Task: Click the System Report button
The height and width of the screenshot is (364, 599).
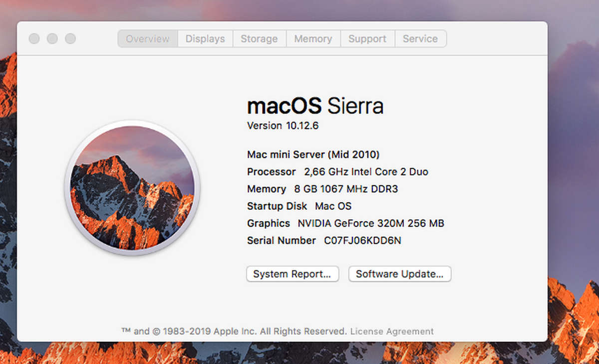Action: click(x=292, y=274)
